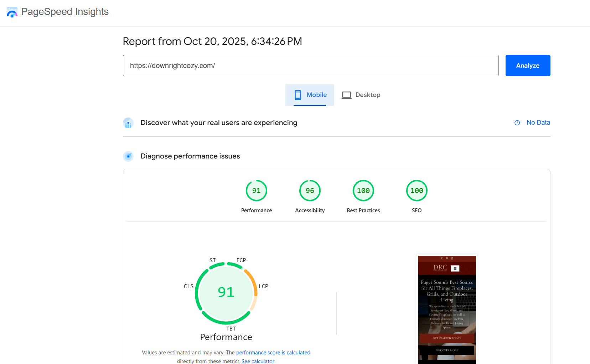Click the PageSpeed Insights title text
Image resolution: width=590 pixels, height=364 pixels.
(x=65, y=12)
